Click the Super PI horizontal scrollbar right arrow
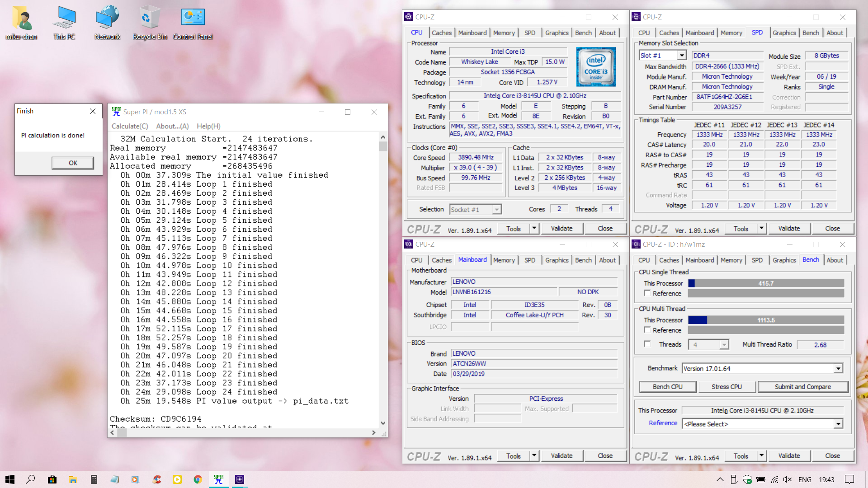The image size is (868, 488). 373,433
